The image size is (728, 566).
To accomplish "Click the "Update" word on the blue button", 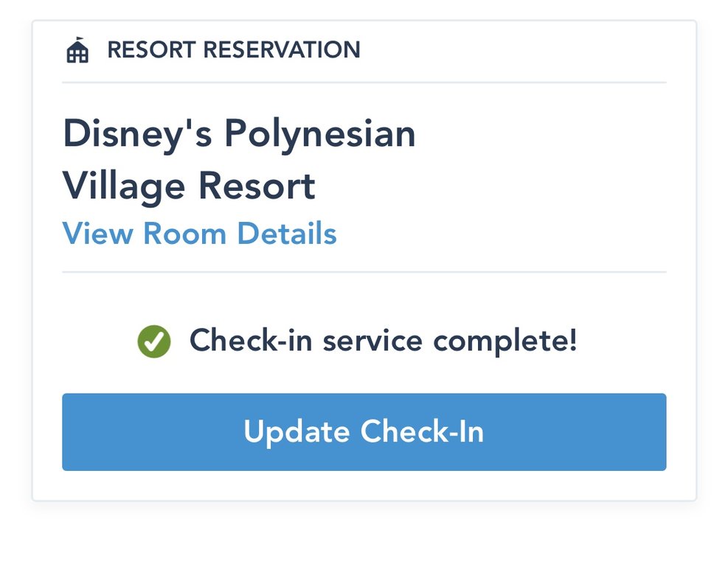I will click(297, 432).
